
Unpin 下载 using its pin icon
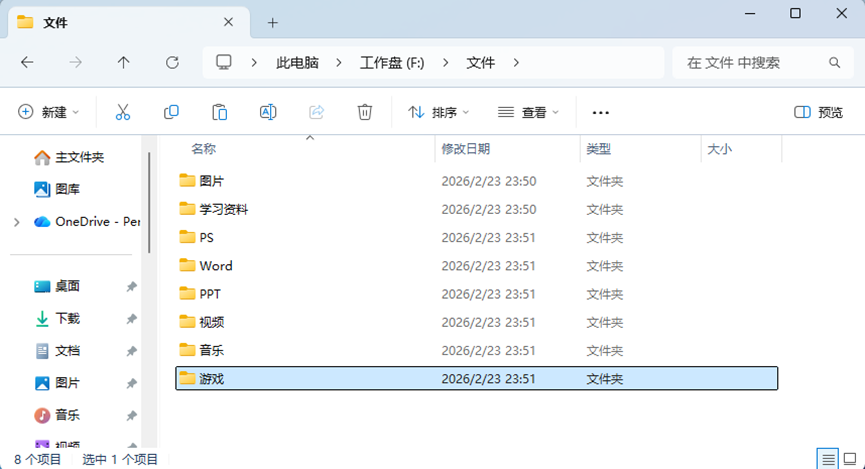point(131,319)
